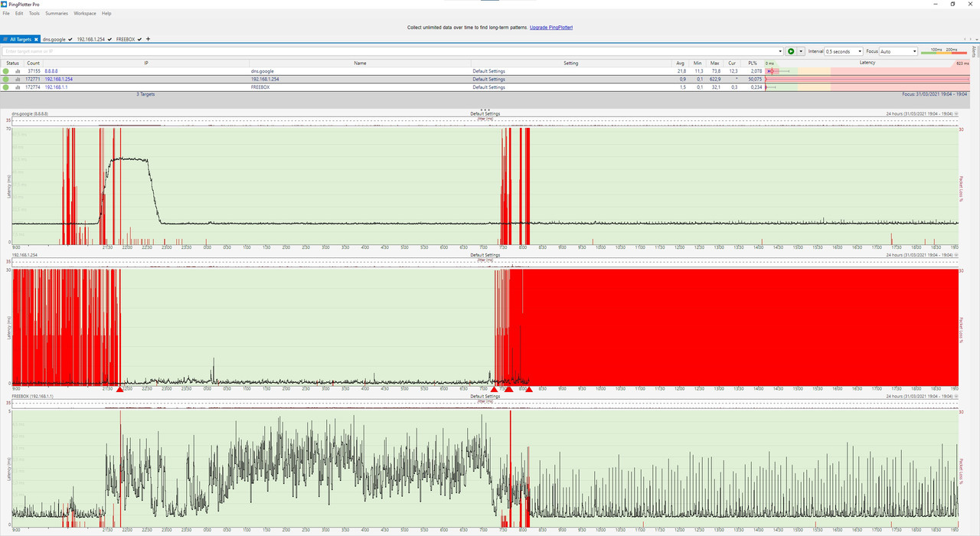Screen dimensions: 980x536
Task: Click the dns.google (8.8.8.8) graph title
Action: click(x=31, y=113)
